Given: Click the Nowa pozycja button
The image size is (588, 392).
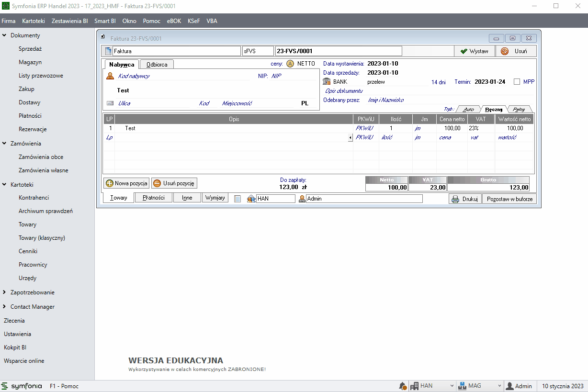Looking at the screenshot, I should pyautogui.click(x=127, y=183).
